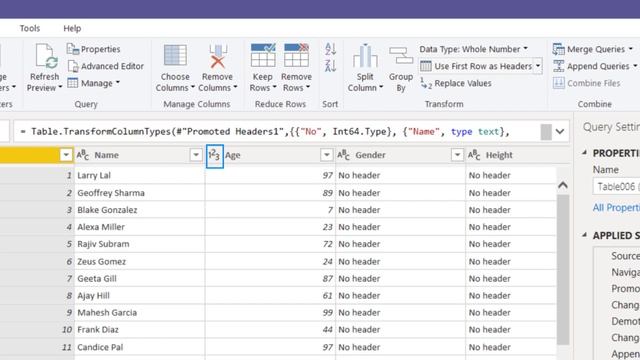Open the Tools ribbon tab
This screenshot has height=360, width=640.
tap(30, 28)
